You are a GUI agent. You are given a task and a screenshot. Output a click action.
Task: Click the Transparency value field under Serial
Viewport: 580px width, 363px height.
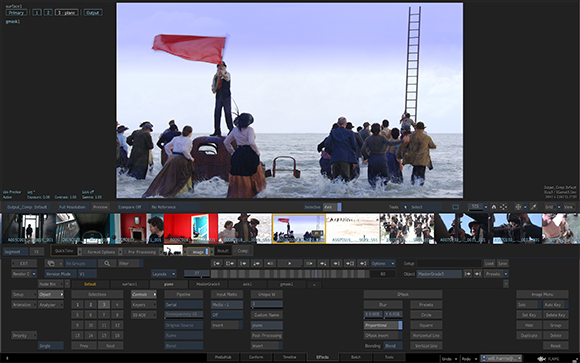click(x=183, y=315)
